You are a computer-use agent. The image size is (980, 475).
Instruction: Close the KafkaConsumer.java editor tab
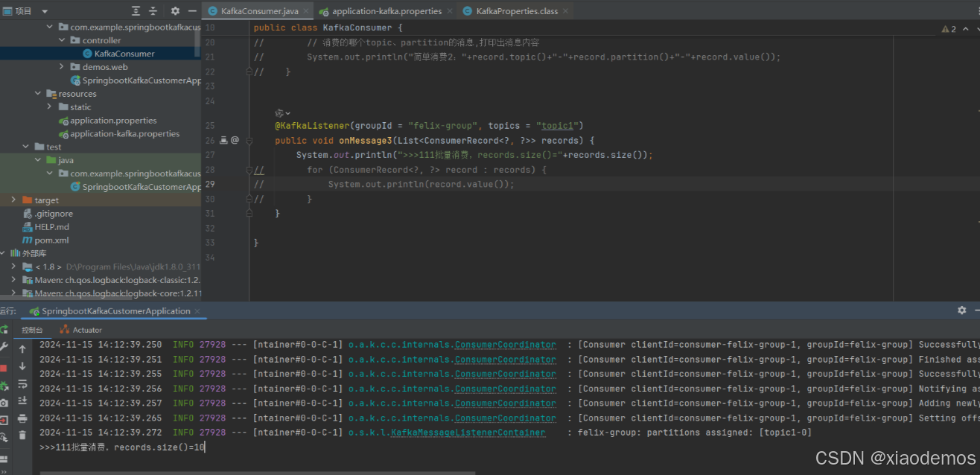306,11
